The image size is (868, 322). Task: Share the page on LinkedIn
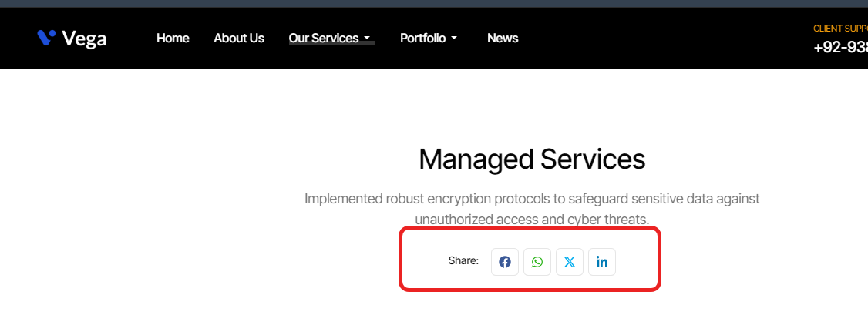point(602,262)
